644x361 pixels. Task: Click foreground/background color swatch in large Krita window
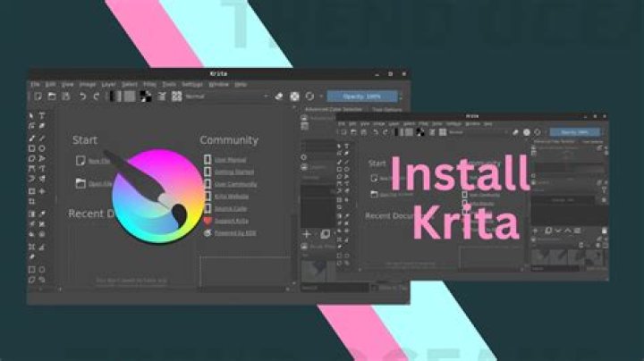tap(146, 97)
